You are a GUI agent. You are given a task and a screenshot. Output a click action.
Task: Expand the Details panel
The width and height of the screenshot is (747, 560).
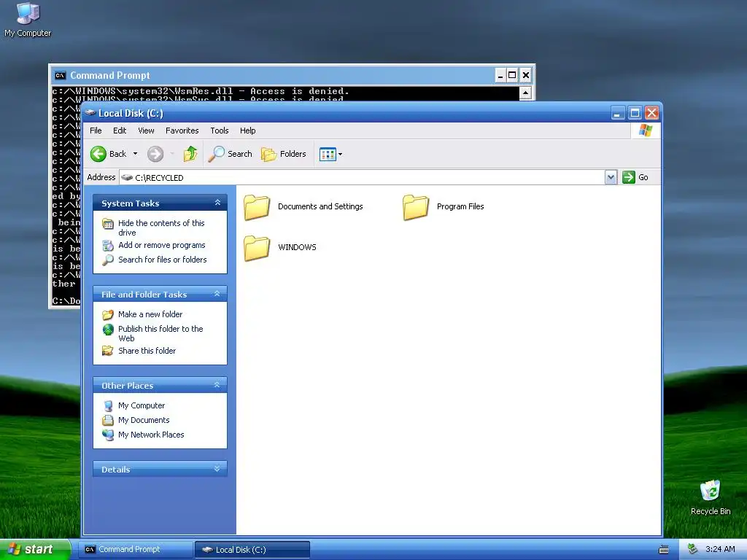217,469
